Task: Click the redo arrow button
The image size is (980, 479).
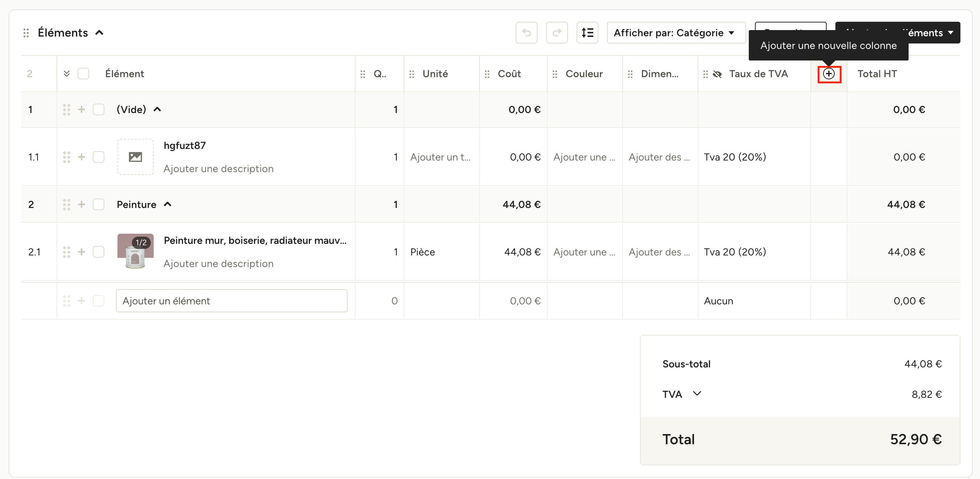Action: pos(557,33)
